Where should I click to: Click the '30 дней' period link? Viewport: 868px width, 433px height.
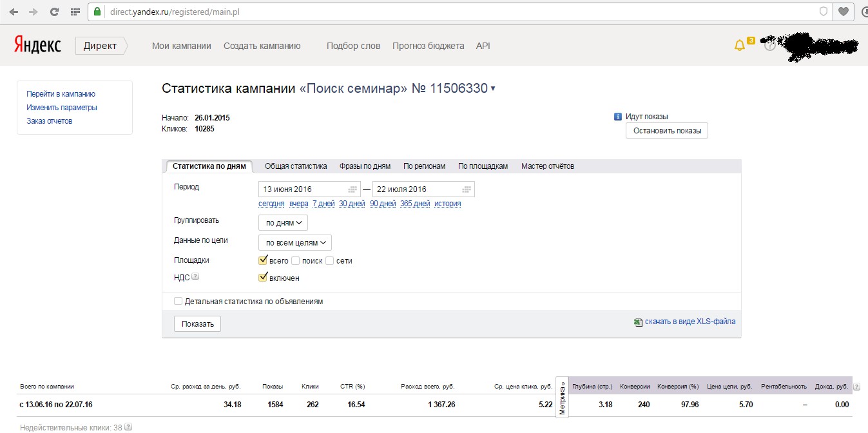coord(352,204)
